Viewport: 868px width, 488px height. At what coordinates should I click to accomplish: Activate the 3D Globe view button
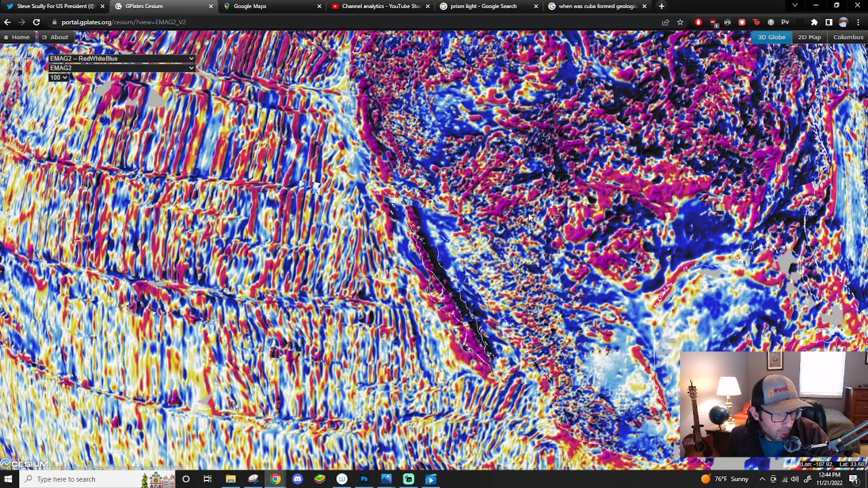tap(771, 37)
